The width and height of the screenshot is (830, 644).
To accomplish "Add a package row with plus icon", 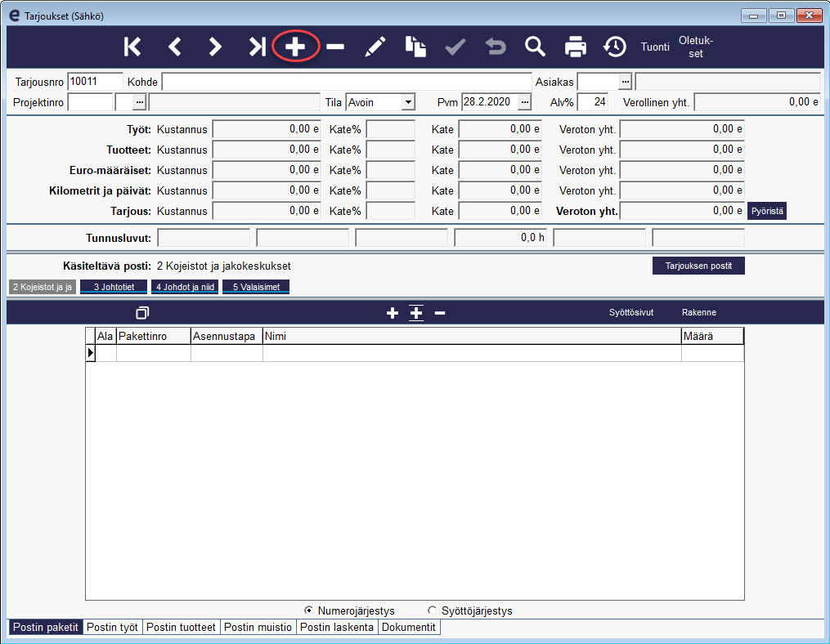I will point(393,313).
